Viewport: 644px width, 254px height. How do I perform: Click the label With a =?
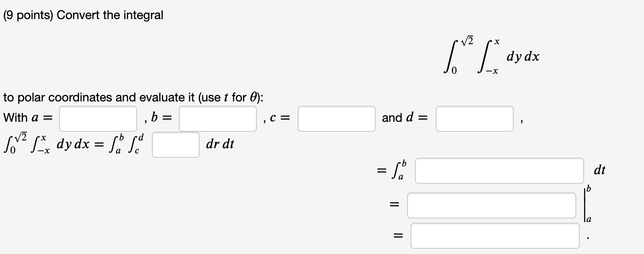pyautogui.click(x=28, y=117)
